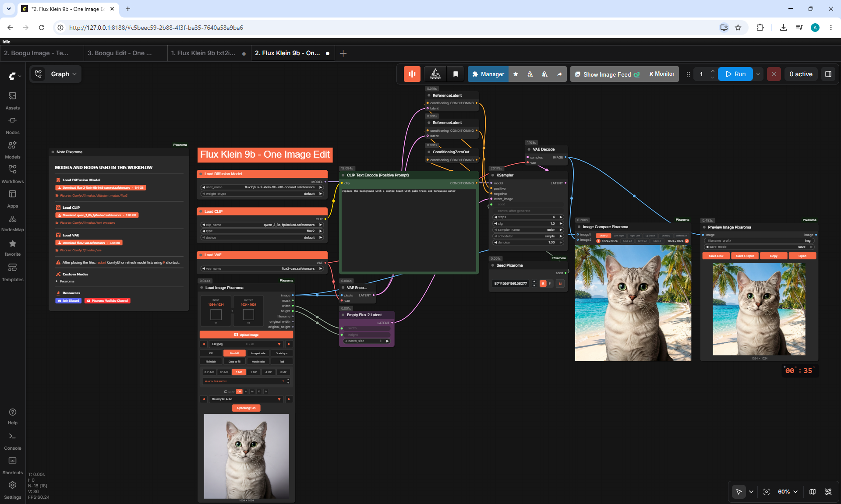Image resolution: width=841 pixels, height=504 pixels.
Task: Open the Templates sidebar panel
Action: click(x=13, y=272)
